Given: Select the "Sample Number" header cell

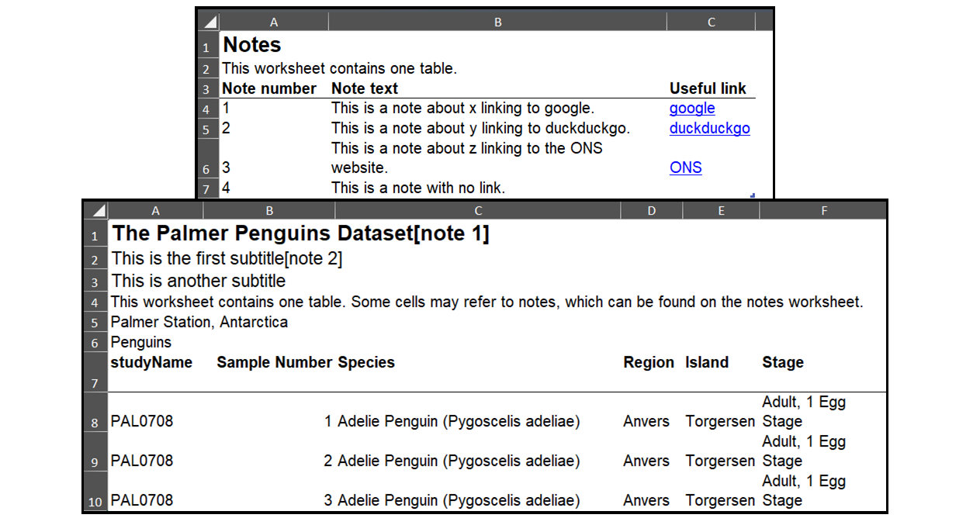Looking at the screenshot, I should tap(275, 362).
